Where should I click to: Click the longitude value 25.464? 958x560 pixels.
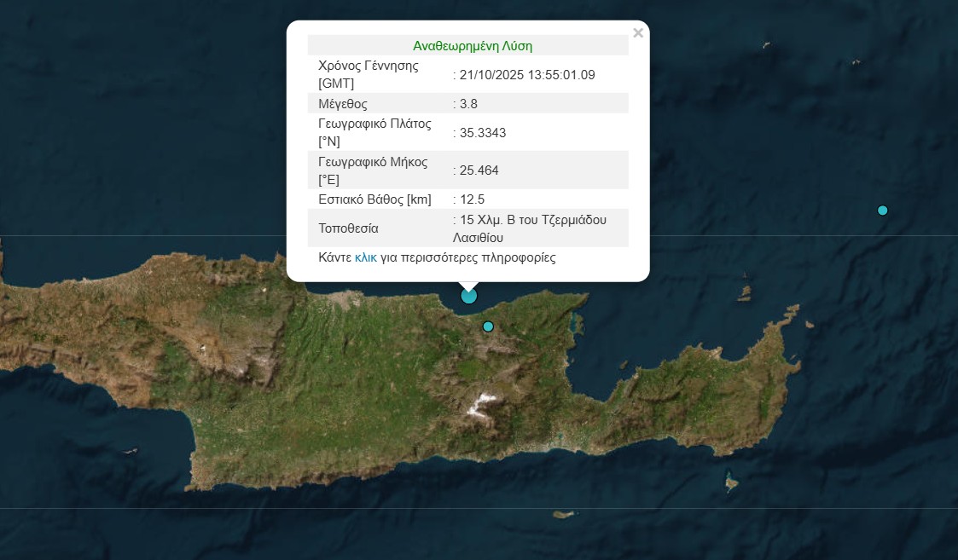click(x=479, y=170)
